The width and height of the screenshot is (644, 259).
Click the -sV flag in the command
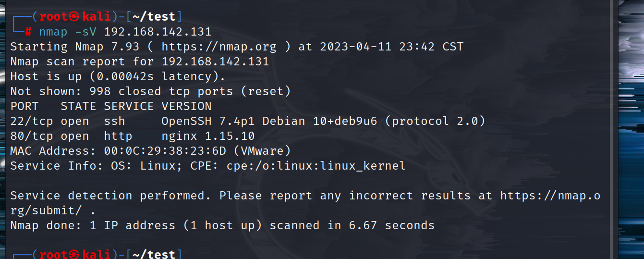85,32
